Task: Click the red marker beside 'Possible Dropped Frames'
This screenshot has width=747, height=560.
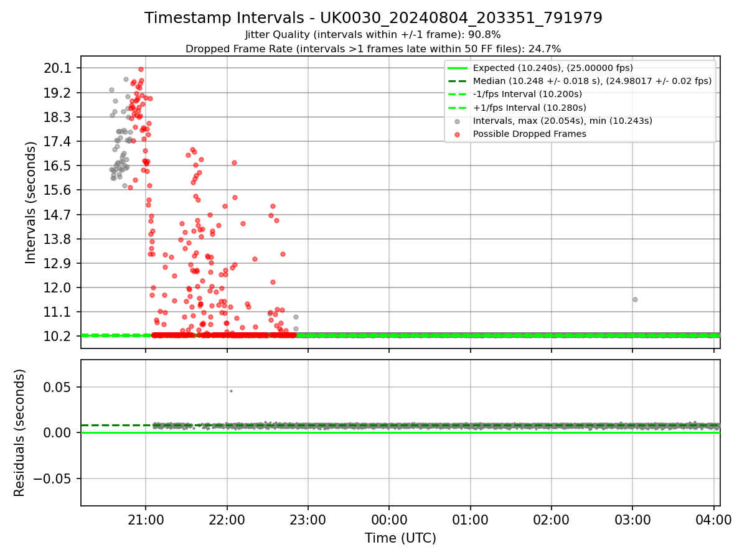Action: (x=458, y=134)
